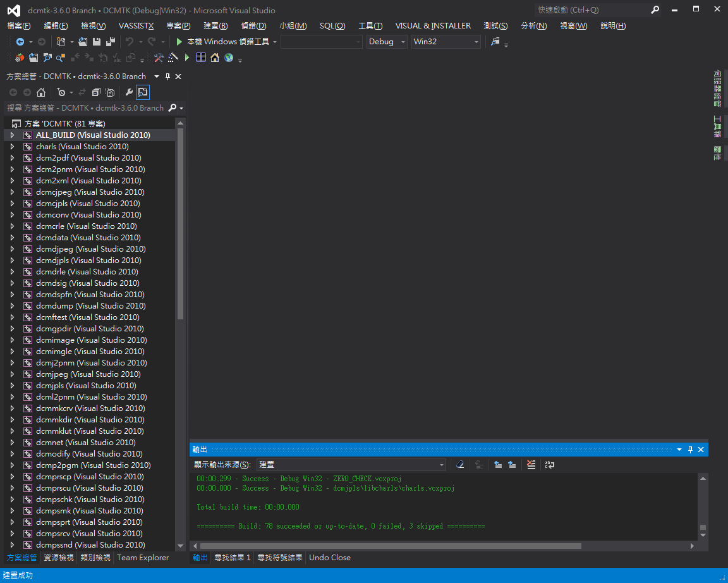
Task: Click the pencil wizard icon in second toolbar
Action: coord(173,58)
